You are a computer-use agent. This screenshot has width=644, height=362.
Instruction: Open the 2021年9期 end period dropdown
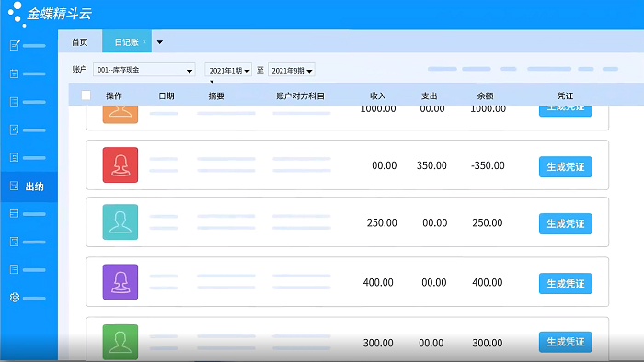click(x=292, y=71)
